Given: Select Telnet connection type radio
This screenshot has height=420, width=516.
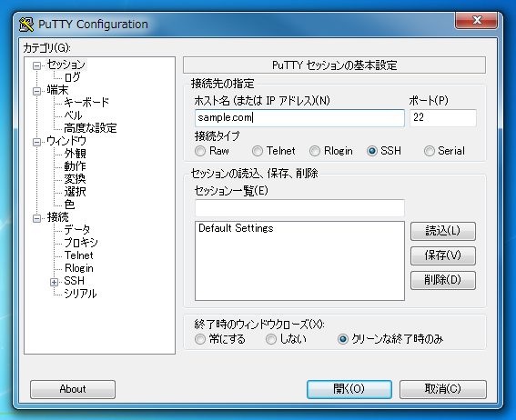Looking at the screenshot, I should click(258, 151).
